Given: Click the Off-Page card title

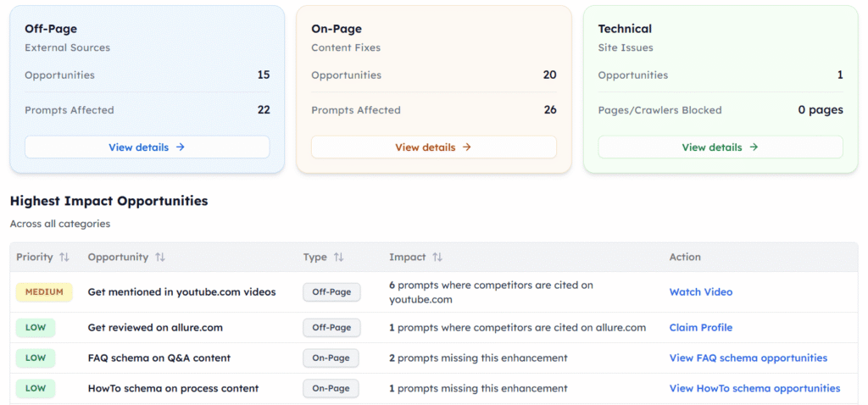Looking at the screenshot, I should [x=51, y=29].
